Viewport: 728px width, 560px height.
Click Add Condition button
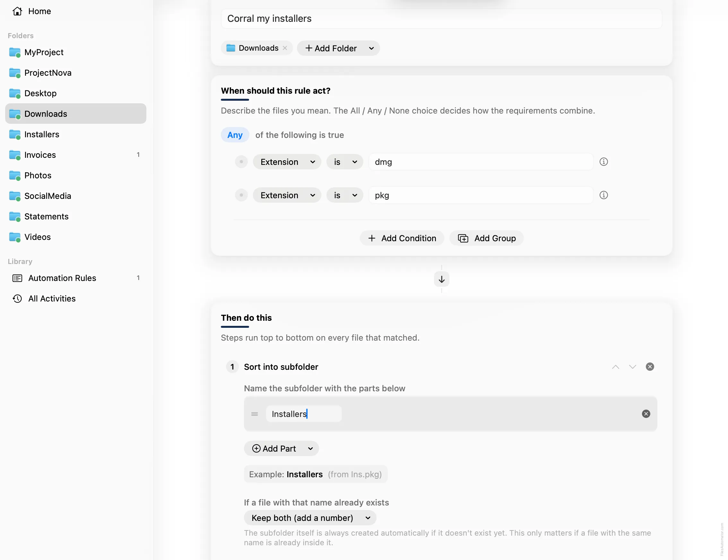402,239
